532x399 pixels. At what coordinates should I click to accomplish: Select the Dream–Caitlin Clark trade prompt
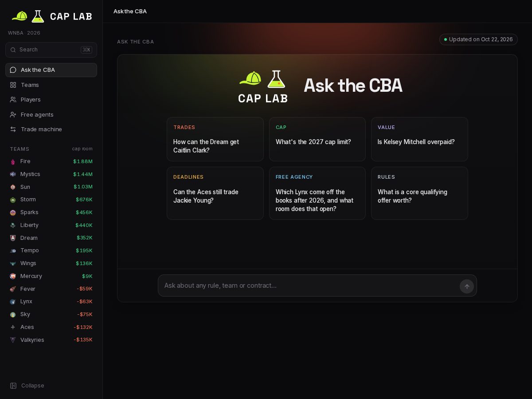point(215,139)
